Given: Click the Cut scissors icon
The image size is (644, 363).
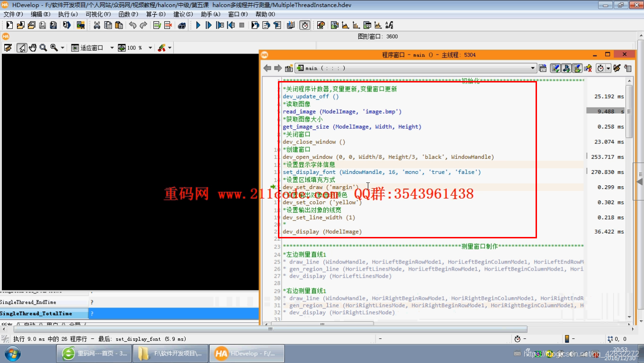Looking at the screenshot, I should coord(97,25).
